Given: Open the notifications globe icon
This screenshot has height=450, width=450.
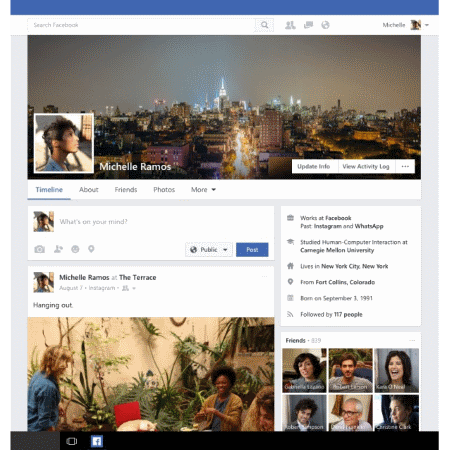Looking at the screenshot, I should point(325,25).
